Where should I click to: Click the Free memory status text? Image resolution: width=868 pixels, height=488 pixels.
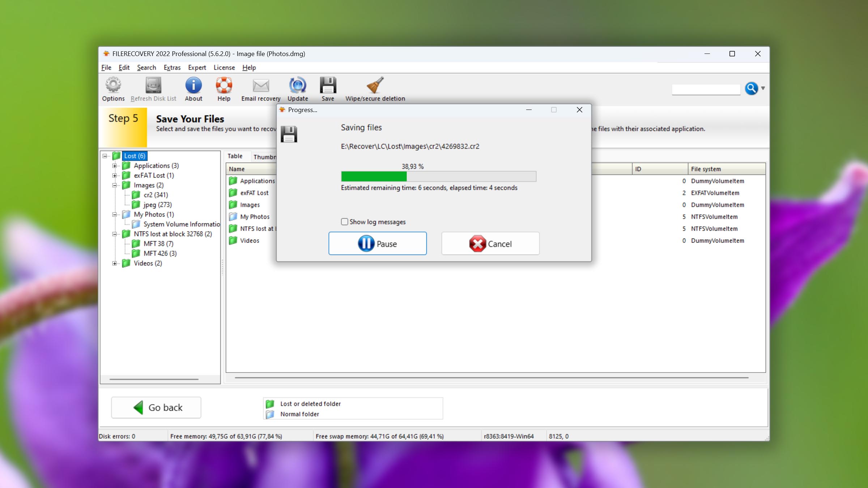coord(226,436)
